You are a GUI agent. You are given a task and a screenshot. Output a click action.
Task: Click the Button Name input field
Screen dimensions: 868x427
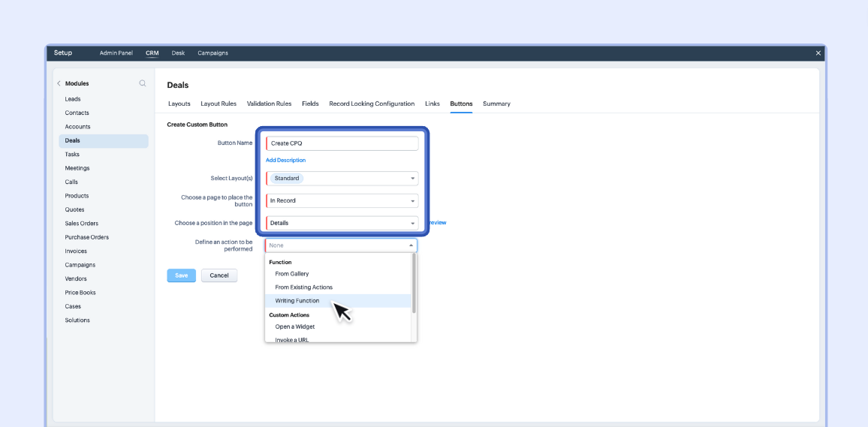342,143
